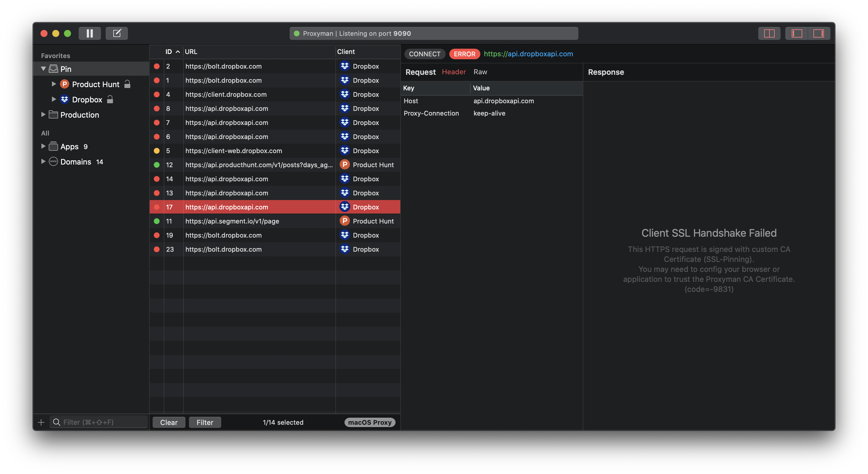The image size is (868, 474).
Task: Click the Filter button to filter requests
Action: tap(204, 421)
